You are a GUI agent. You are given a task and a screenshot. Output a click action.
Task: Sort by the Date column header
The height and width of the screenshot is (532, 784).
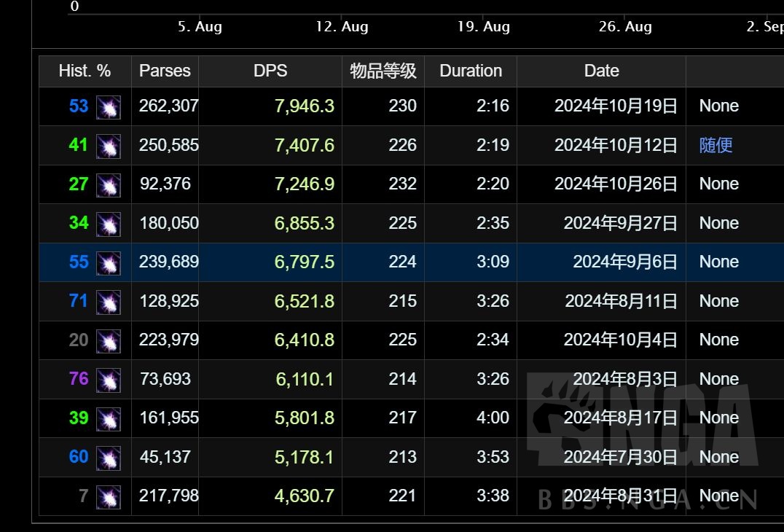coord(601,71)
